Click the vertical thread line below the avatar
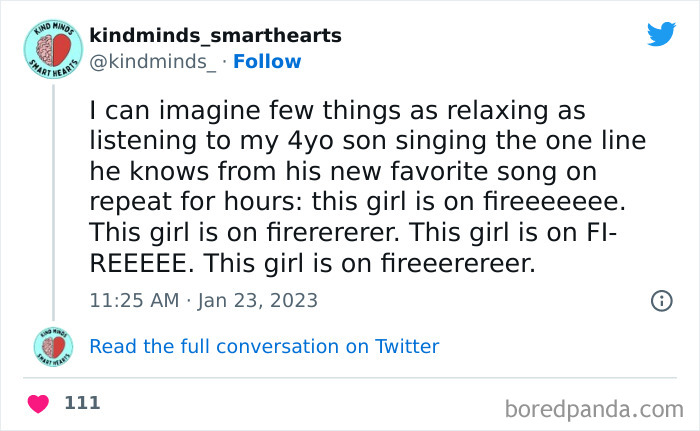The height and width of the screenshot is (431, 700). [x=52, y=200]
